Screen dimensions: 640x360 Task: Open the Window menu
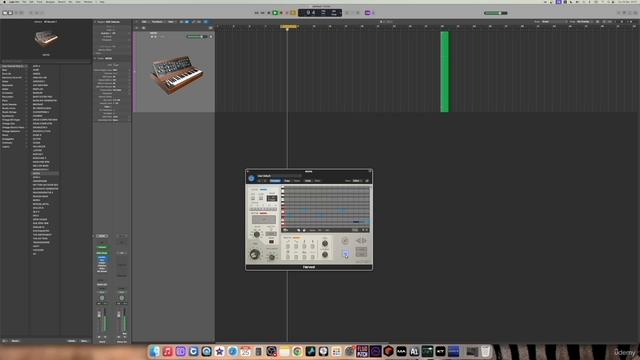point(88,2)
